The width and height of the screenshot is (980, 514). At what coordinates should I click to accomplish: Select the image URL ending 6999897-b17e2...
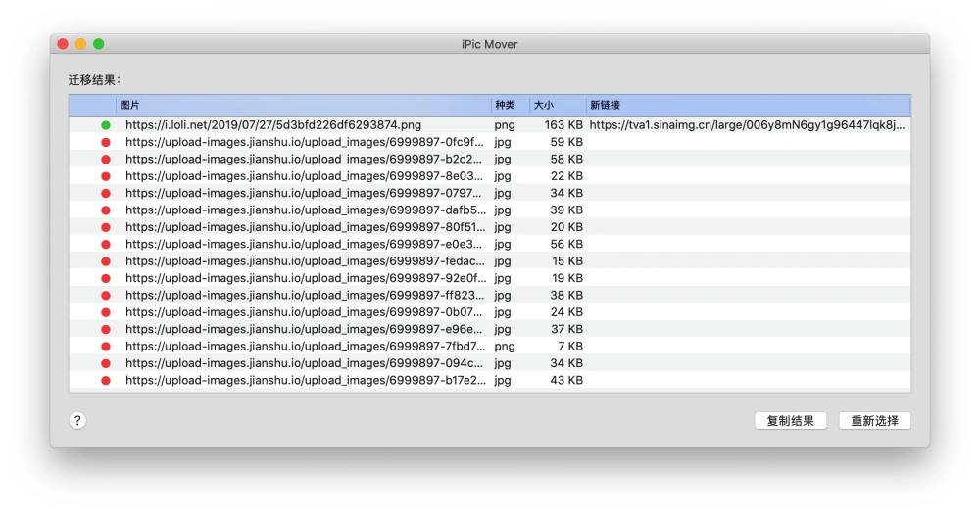(x=306, y=380)
